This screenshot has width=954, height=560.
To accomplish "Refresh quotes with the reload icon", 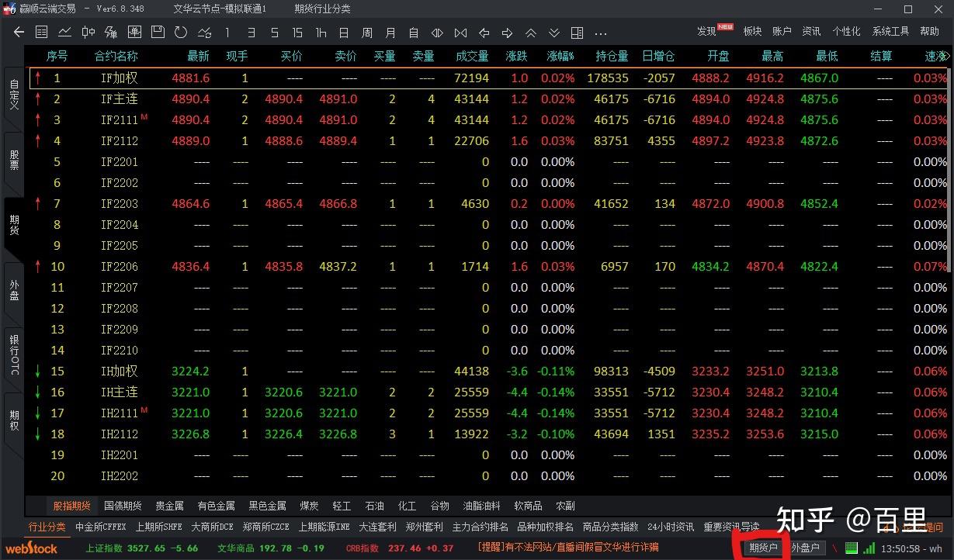I will [x=181, y=33].
